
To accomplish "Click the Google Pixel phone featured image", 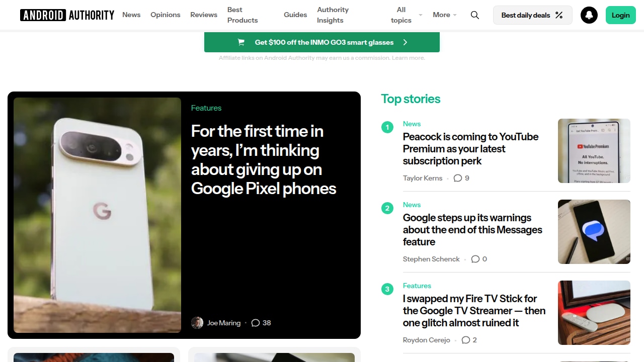I will point(97,215).
